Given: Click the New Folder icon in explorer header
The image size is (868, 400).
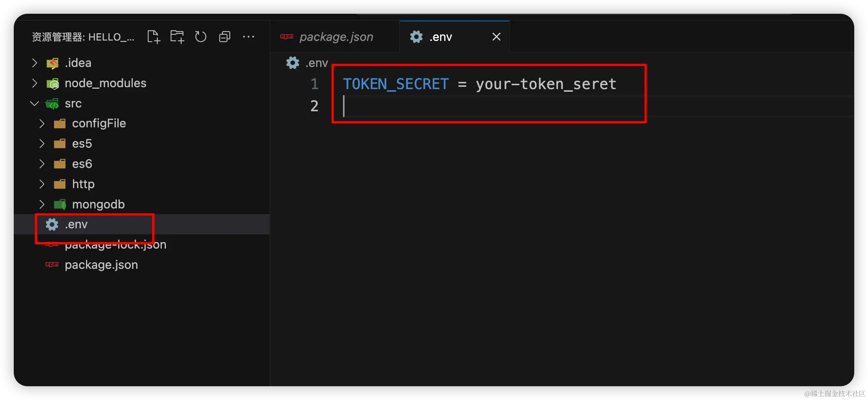Looking at the screenshot, I should tap(177, 37).
